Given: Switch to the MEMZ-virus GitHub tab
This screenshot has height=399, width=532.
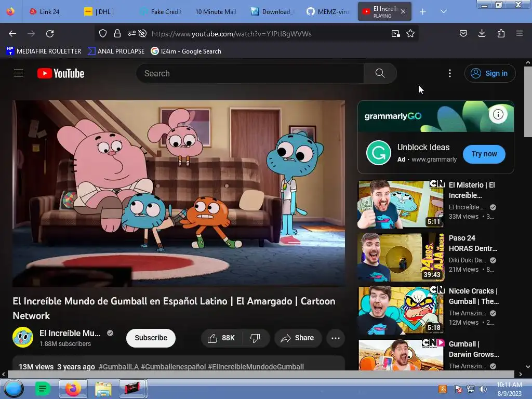Looking at the screenshot, I should click(328, 11).
